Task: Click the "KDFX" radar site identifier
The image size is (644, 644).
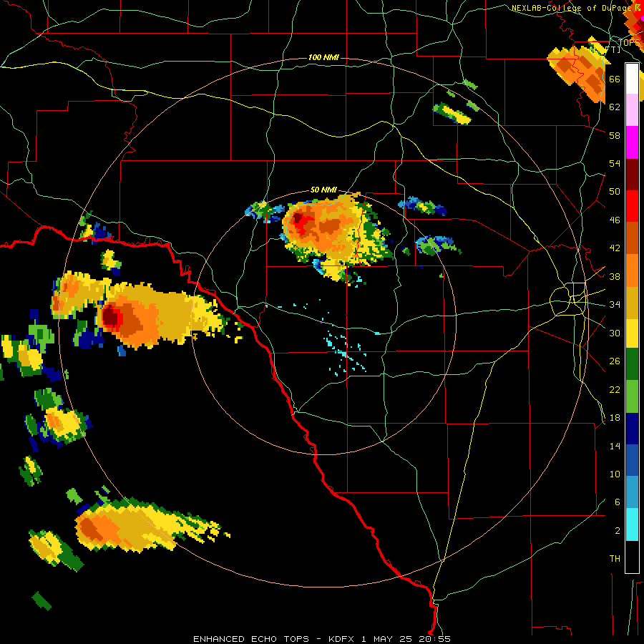Action: pyautogui.click(x=343, y=639)
